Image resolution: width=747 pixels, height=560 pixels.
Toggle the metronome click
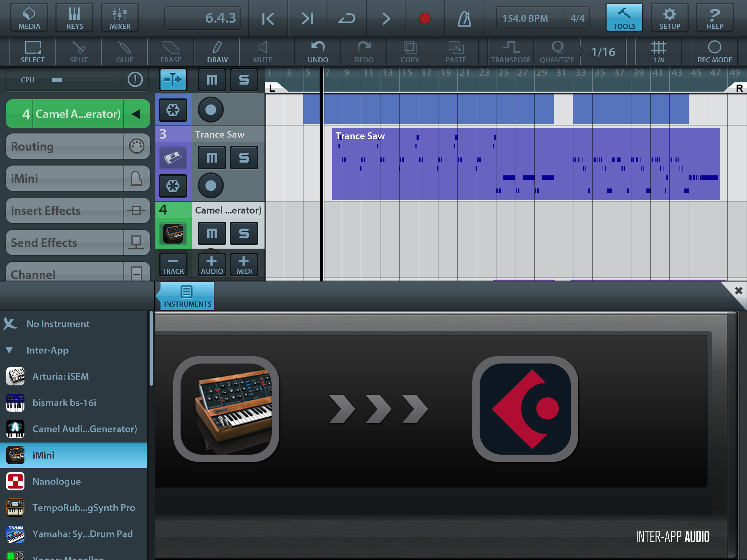coord(464,18)
